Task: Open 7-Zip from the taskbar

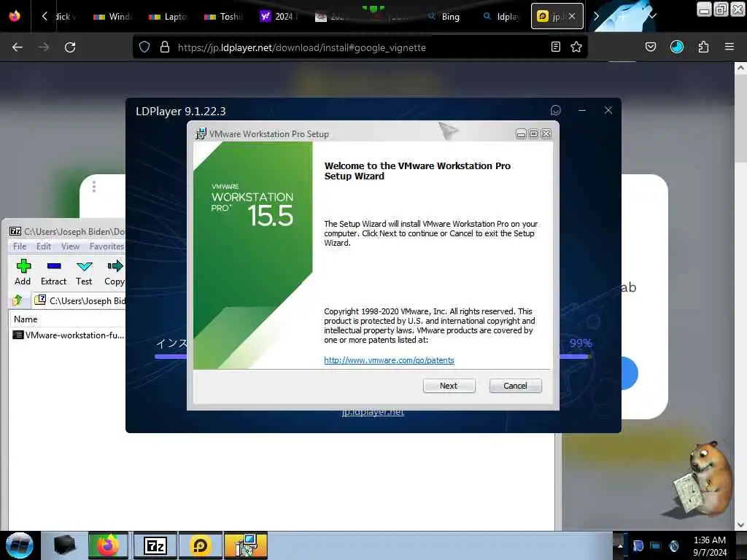Action: pos(155,545)
